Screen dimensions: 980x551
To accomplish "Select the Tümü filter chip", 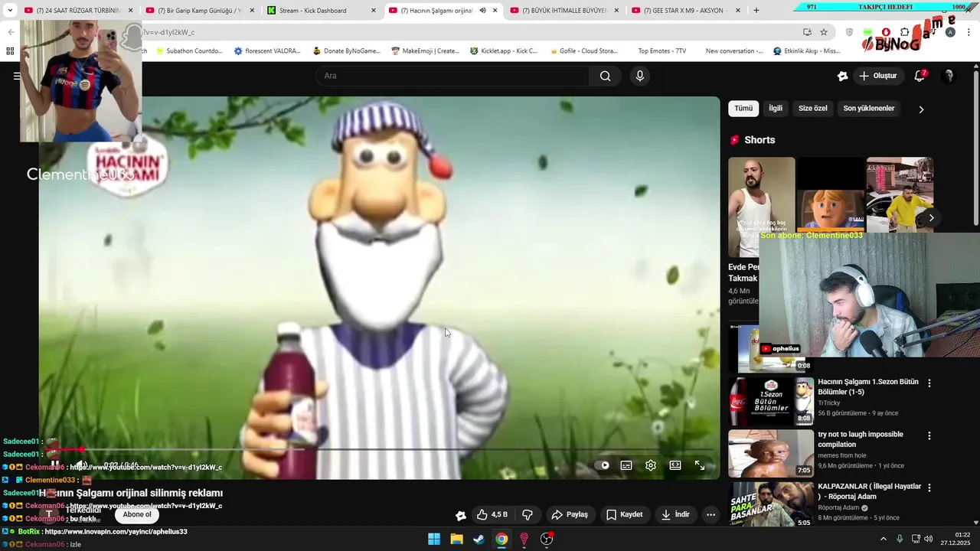I will coord(743,109).
